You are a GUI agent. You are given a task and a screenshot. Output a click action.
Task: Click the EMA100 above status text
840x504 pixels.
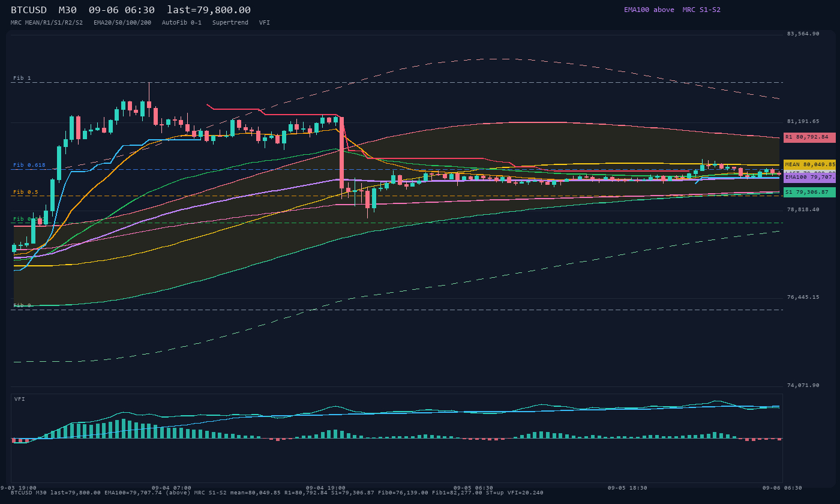click(x=649, y=10)
